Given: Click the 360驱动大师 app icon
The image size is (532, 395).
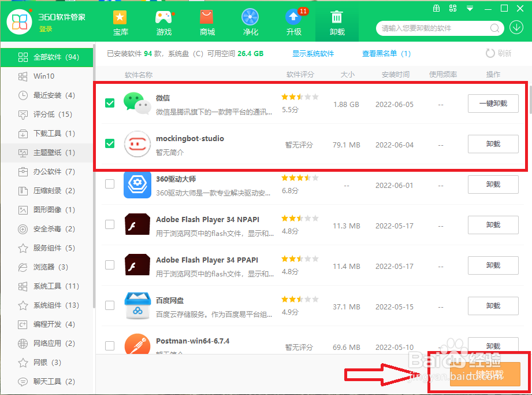Looking at the screenshot, I should pos(137,184).
